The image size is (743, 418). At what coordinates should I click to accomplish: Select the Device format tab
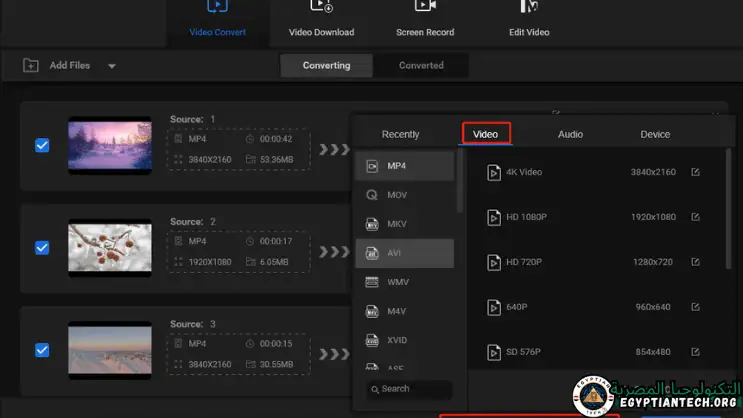coord(655,134)
